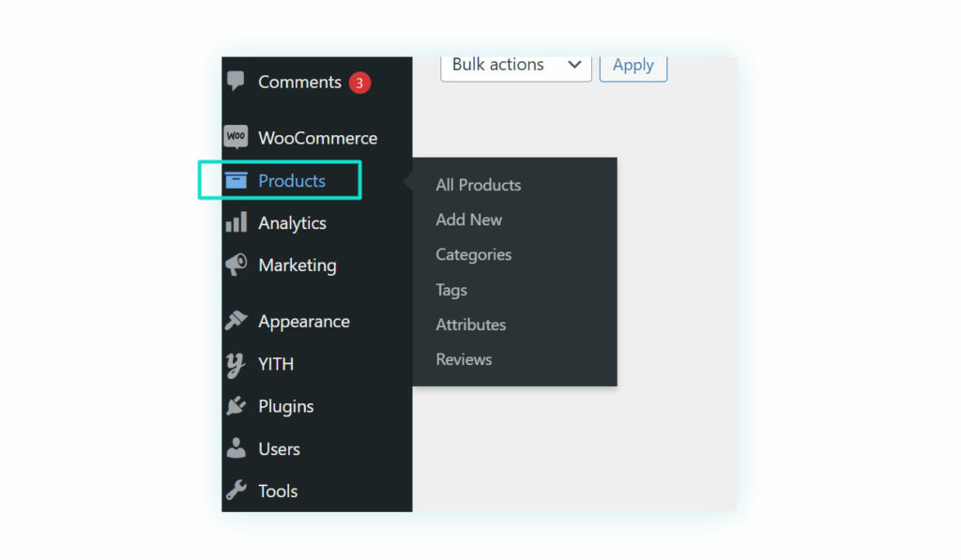Click the Tools wrench icon
The image size is (961, 560).
click(x=236, y=491)
